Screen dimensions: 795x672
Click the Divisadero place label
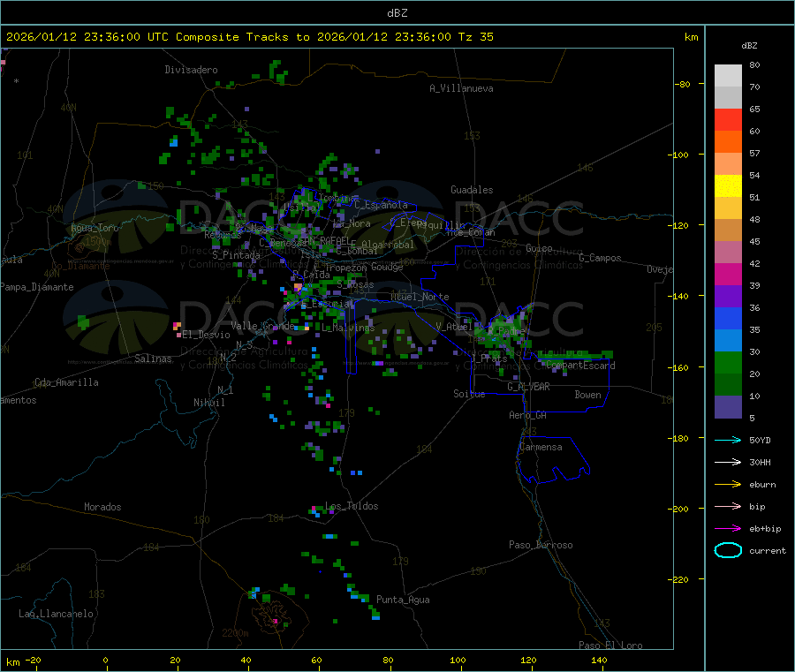coord(191,70)
